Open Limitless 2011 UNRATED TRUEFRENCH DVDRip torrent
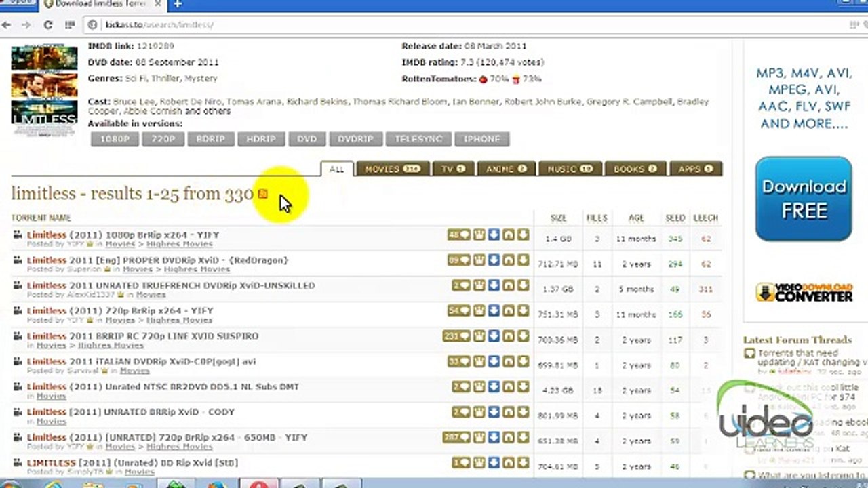Viewport: 868px width, 488px height. (x=171, y=285)
